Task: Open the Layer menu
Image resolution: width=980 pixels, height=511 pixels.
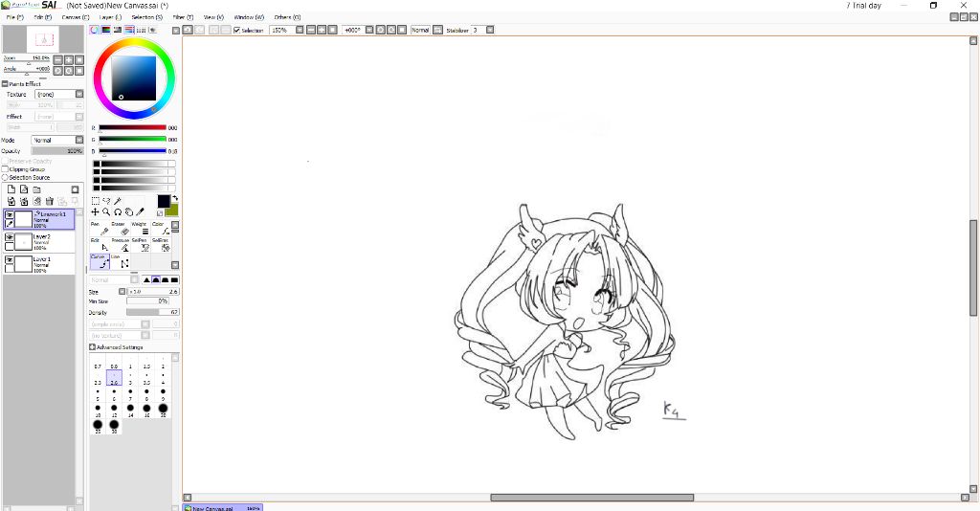Action: (111, 17)
